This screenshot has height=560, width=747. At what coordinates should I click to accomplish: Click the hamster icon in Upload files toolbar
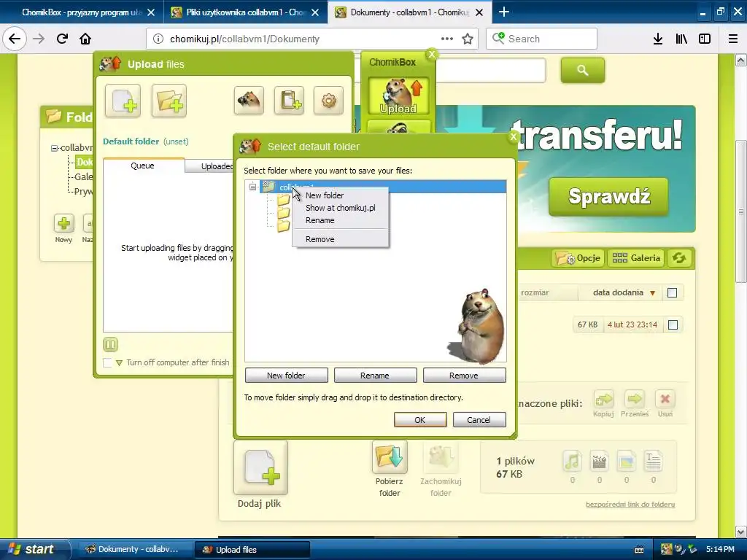(249, 101)
